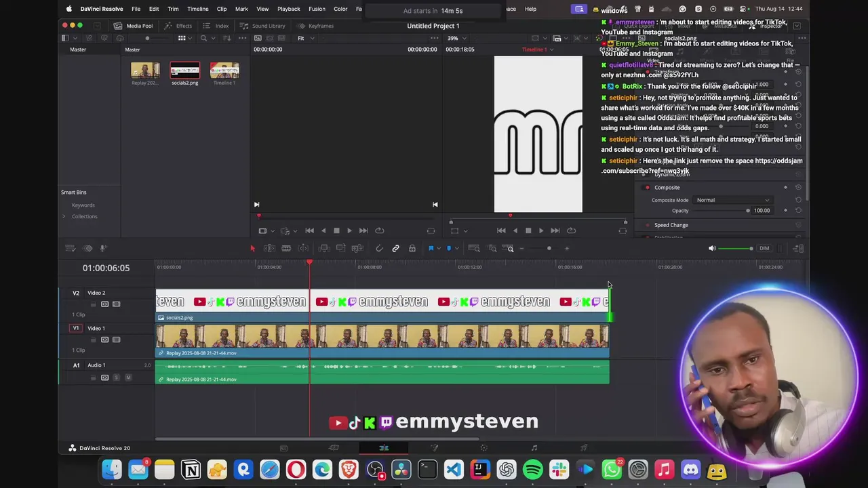Open the 39% viewer zoom dropdown

[458, 38]
